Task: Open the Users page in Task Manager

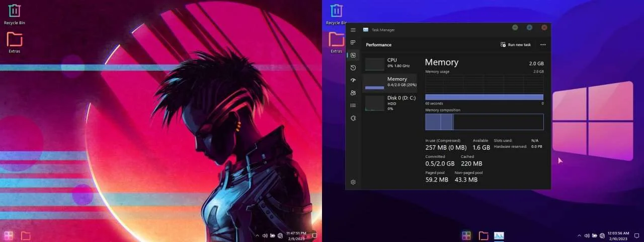Action: point(353,93)
